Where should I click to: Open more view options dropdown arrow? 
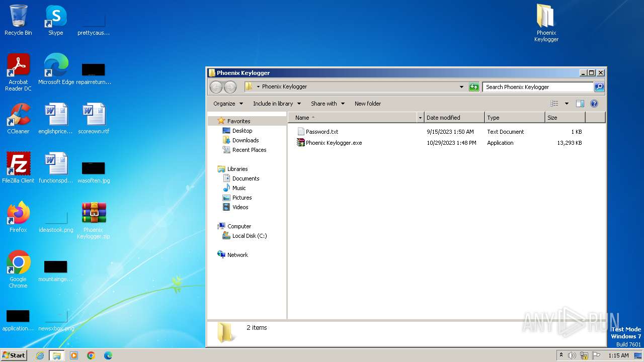click(567, 104)
